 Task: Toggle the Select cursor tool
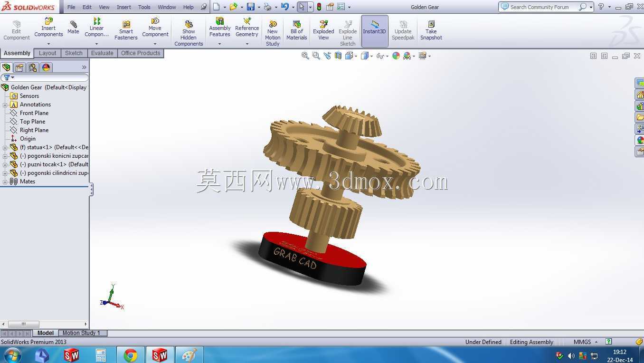[x=302, y=7]
